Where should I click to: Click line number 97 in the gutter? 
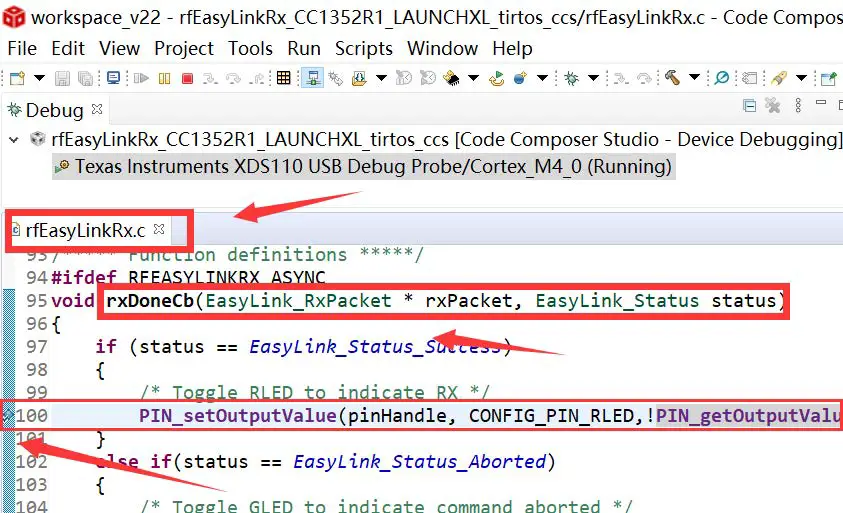click(37, 347)
